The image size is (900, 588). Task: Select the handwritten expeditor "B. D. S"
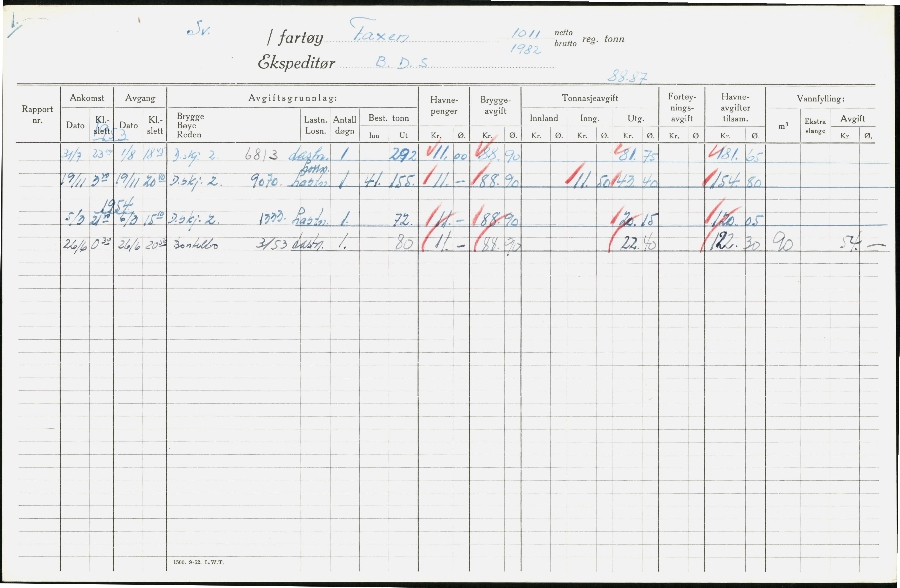pyautogui.click(x=402, y=62)
